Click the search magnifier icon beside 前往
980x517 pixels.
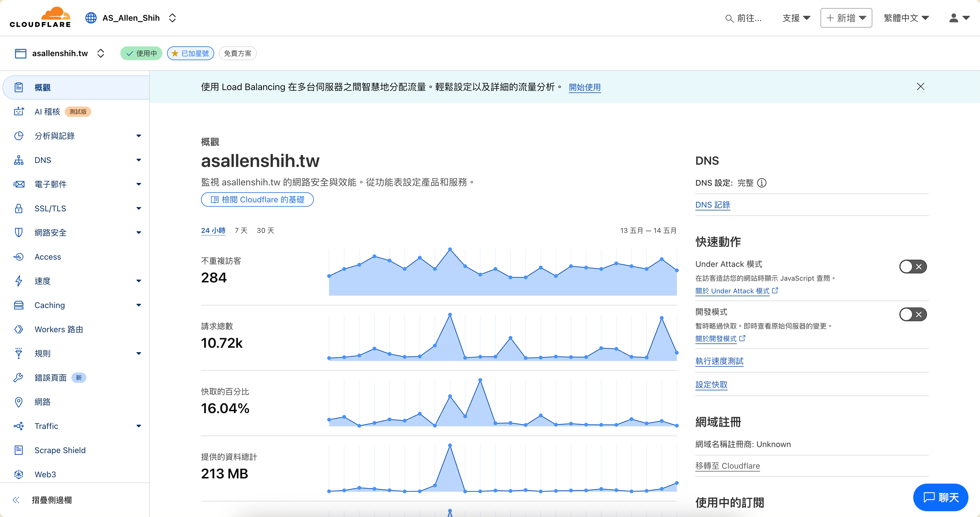pyautogui.click(x=729, y=18)
